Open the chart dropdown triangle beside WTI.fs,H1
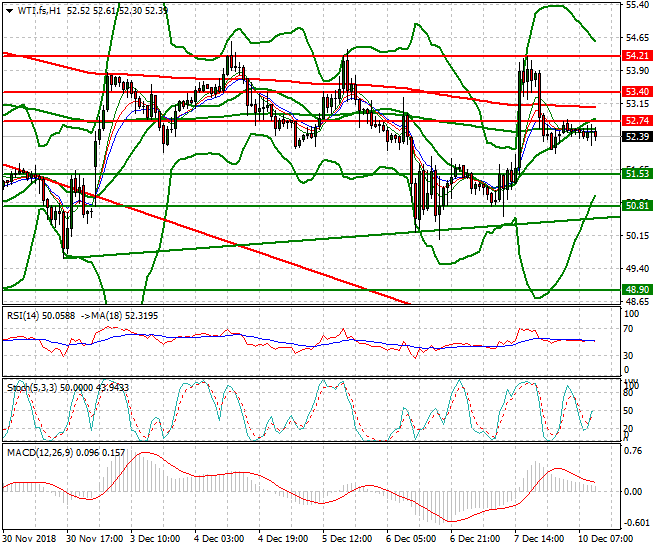This screenshot has height=550, width=660. (x=10, y=11)
